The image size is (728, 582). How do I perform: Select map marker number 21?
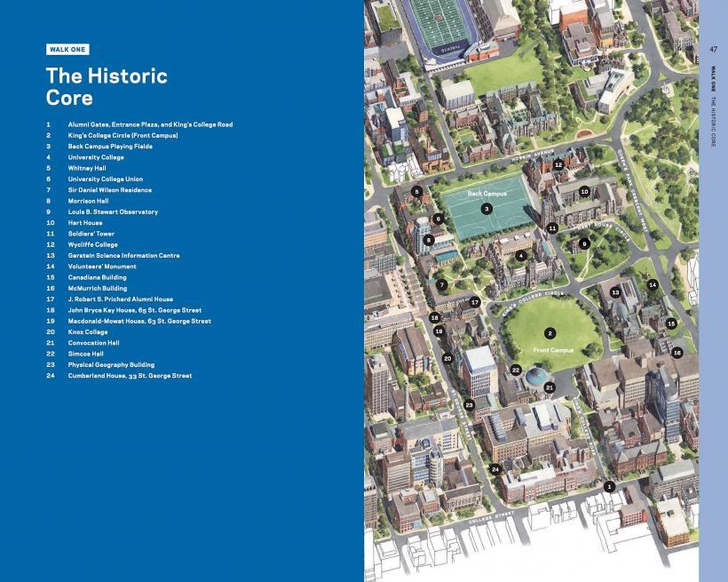click(550, 387)
